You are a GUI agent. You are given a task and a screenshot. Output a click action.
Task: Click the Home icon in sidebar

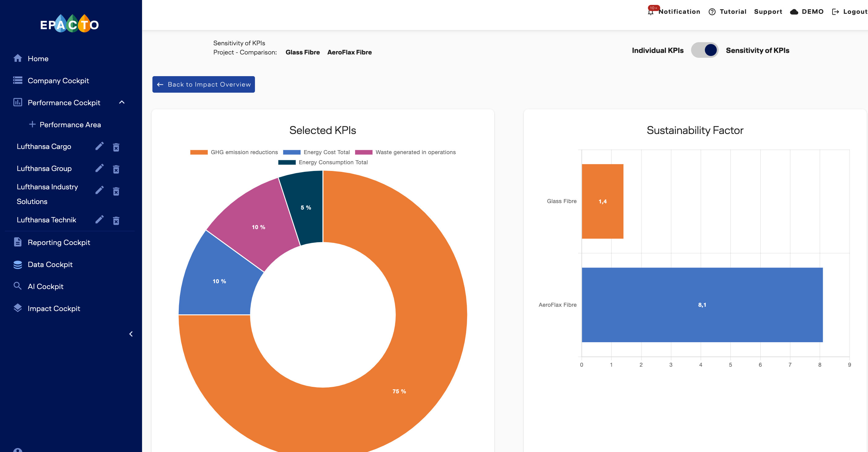(17, 58)
